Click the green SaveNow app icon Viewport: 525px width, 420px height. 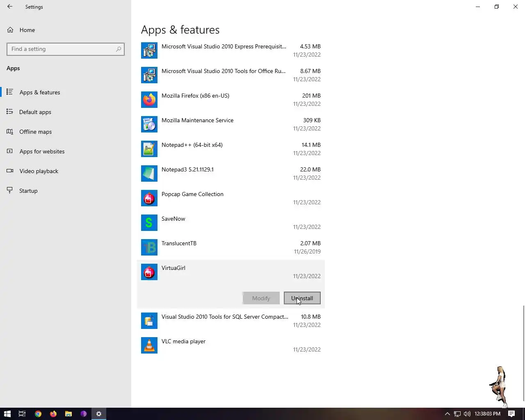(x=149, y=223)
